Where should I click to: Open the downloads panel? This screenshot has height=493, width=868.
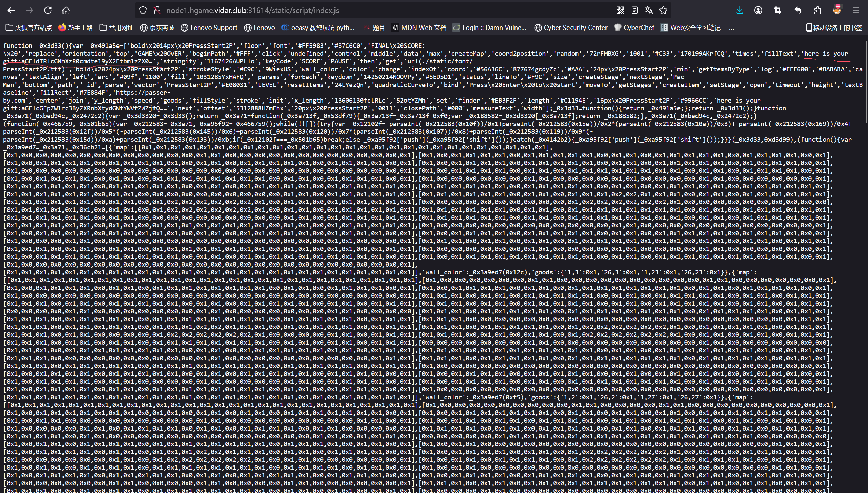pos(740,10)
